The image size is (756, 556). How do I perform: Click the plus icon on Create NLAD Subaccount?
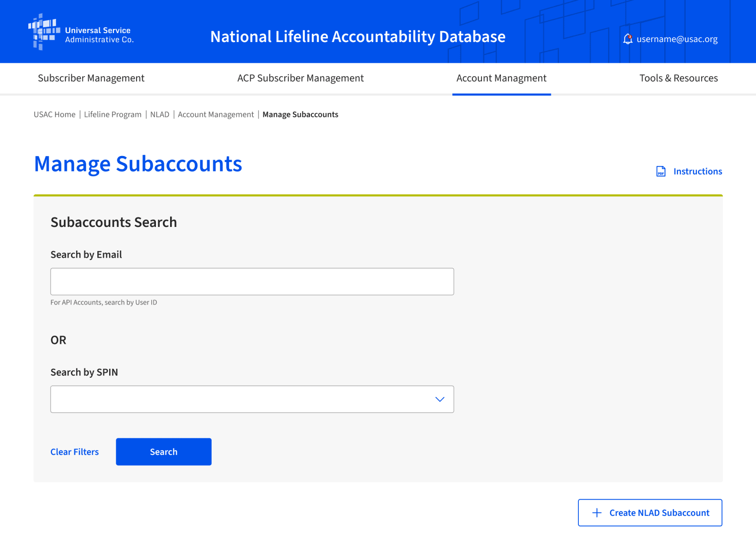click(597, 513)
